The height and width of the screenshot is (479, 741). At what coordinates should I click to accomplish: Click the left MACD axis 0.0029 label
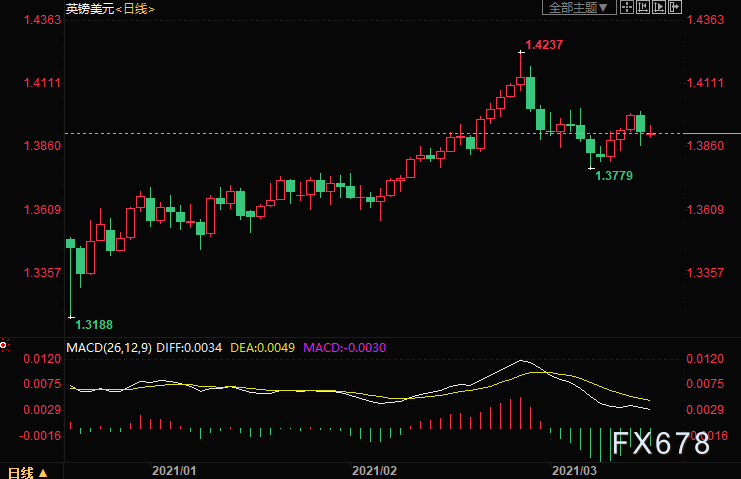pos(43,410)
